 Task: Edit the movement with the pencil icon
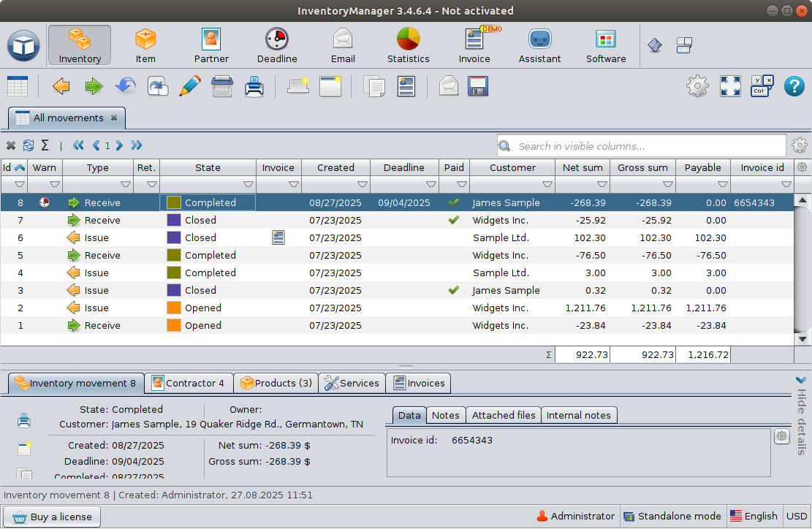190,86
